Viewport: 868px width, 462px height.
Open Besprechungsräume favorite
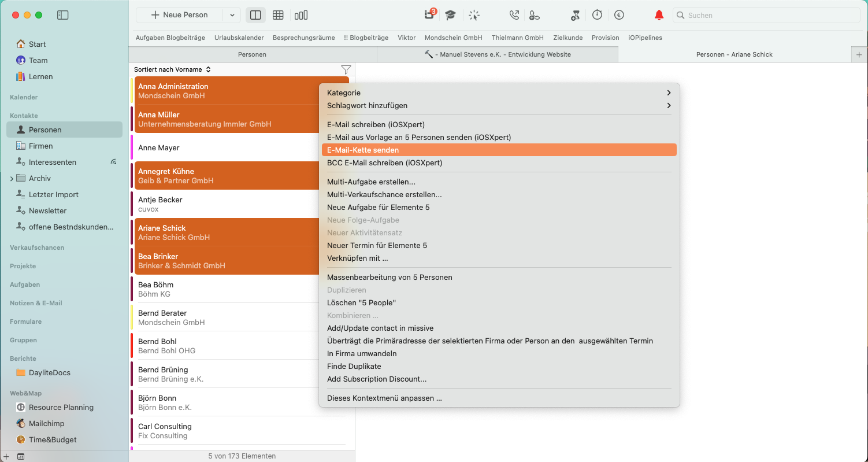point(304,38)
